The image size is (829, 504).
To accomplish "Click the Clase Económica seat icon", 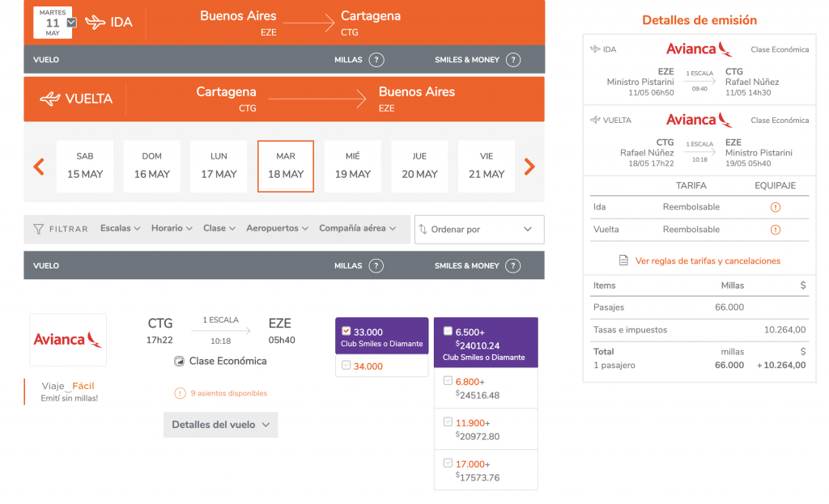I will [x=179, y=362].
